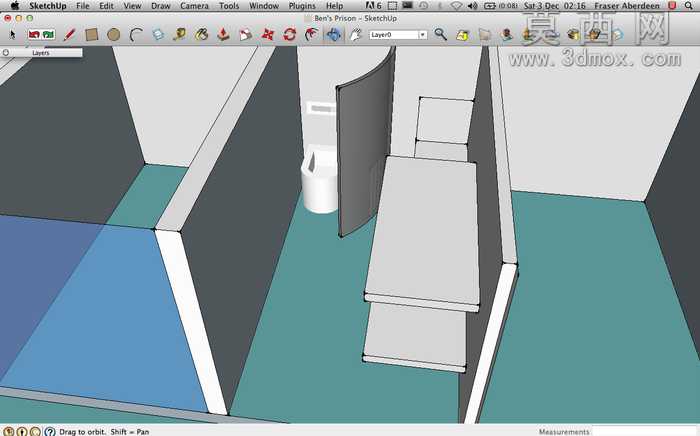This screenshot has height=436, width=700.
Task: Click the red-and-teal icon right of the white arrow
Action: (x=507, y=34)
